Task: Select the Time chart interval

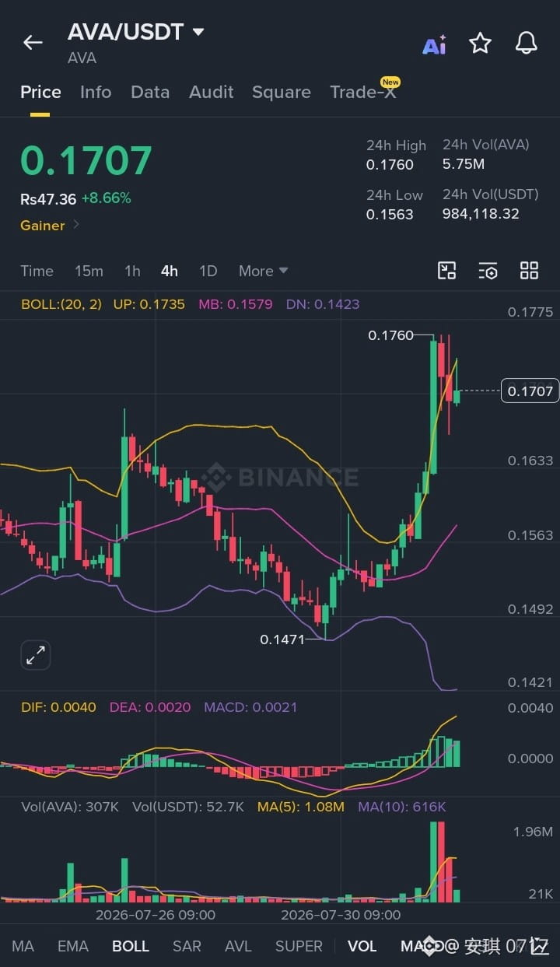Action: [37, 271]
